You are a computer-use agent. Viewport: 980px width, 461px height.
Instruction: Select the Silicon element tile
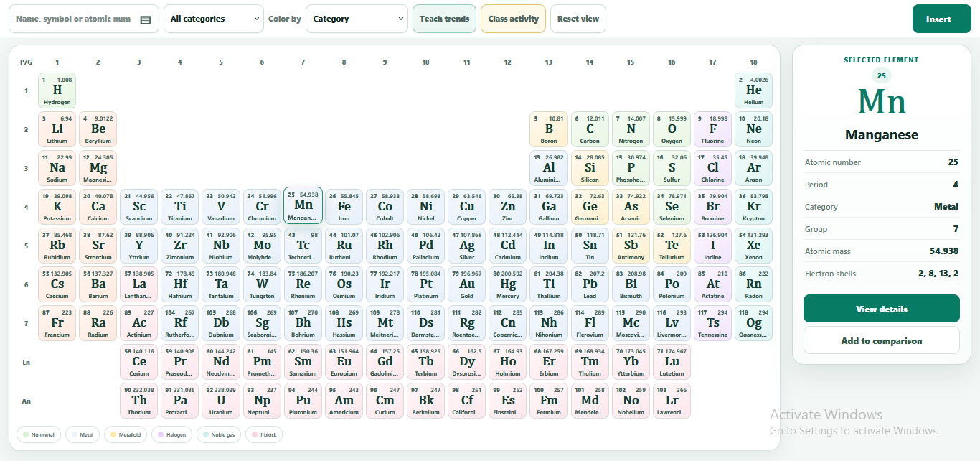tap(590, 168)
